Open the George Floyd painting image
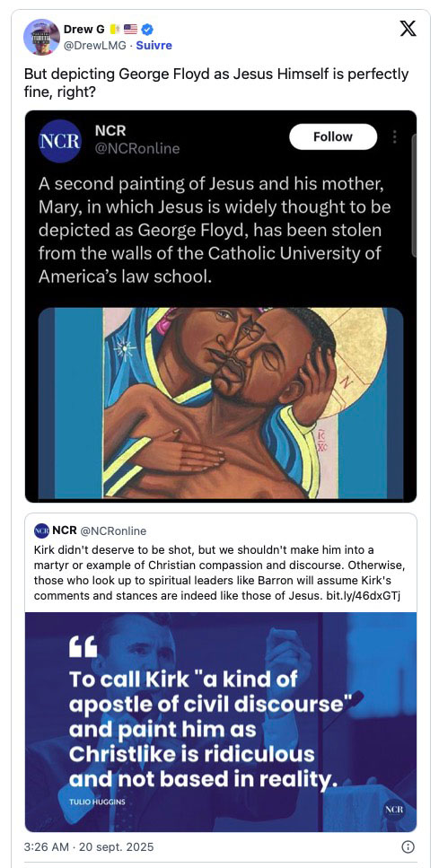 (220, 403)
